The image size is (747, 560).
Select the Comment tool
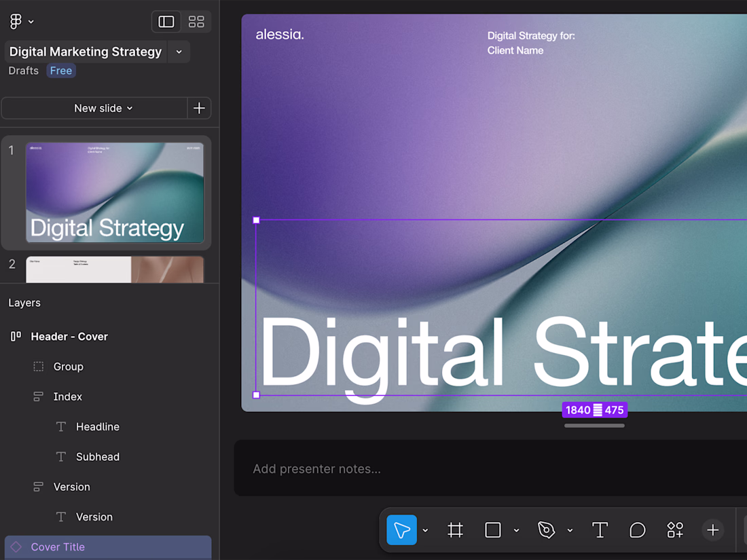click(638, 530)
